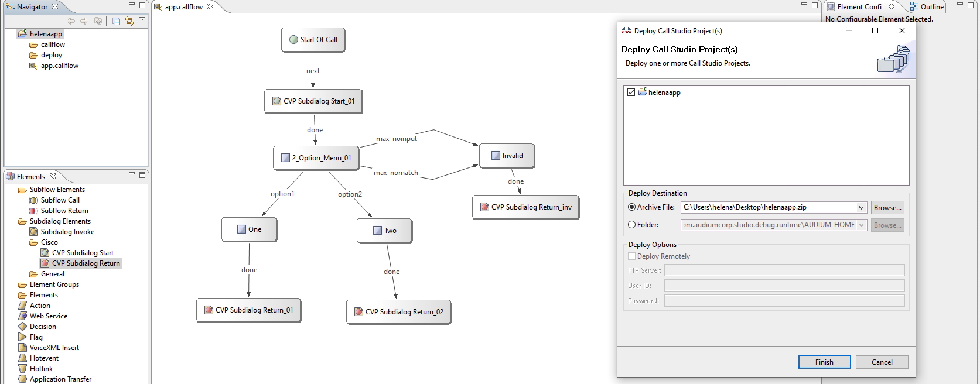The height and width of the screenshot is (384, 980).
Task: Click the Collapse All icon in Navigator
Action: tap(116, 21)
